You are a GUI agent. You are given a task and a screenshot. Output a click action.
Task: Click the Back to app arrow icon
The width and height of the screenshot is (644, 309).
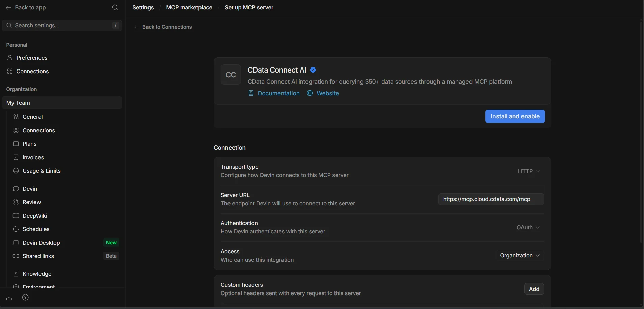[x=8, y=7]
